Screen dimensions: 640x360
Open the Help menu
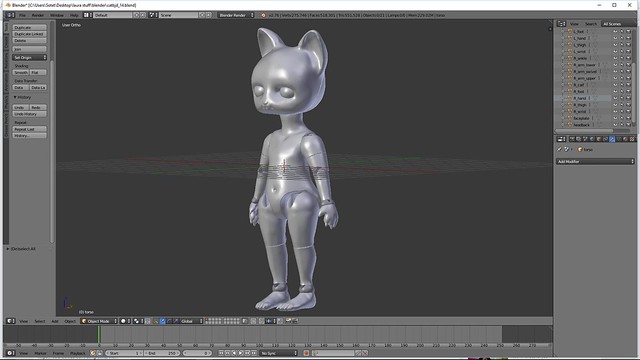click(x=74, y=15)
